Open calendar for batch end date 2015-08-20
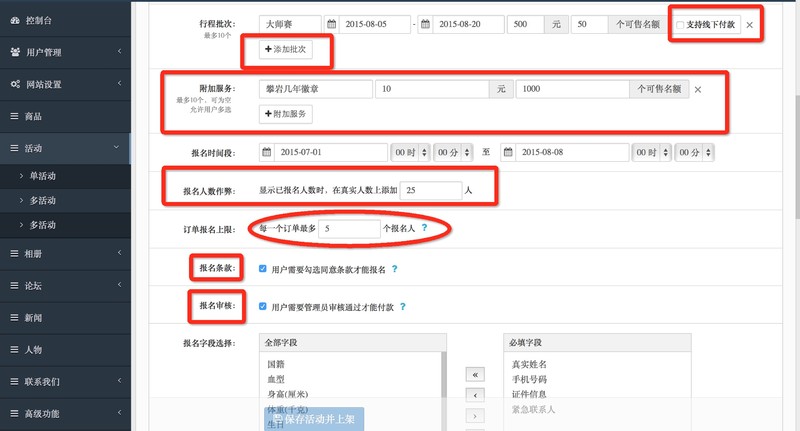Image resolution: width=800 pixels, height=431 pixels. (426, 24)
